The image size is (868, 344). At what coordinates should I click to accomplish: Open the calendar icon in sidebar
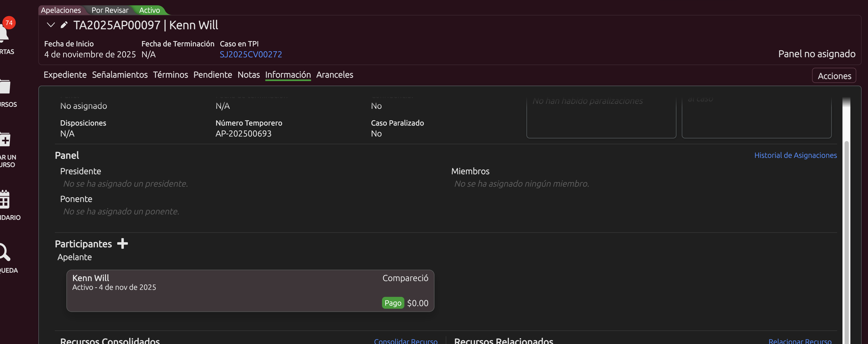(x=5, y=200)
